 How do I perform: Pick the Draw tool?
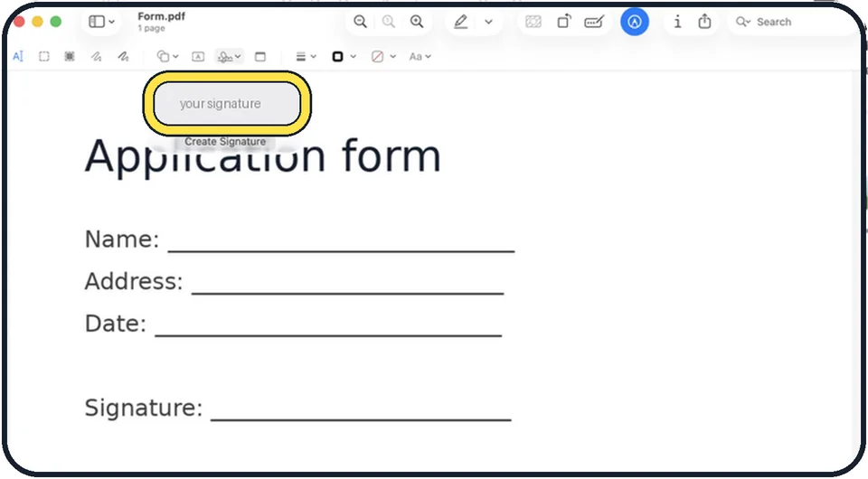coord(123,56)
